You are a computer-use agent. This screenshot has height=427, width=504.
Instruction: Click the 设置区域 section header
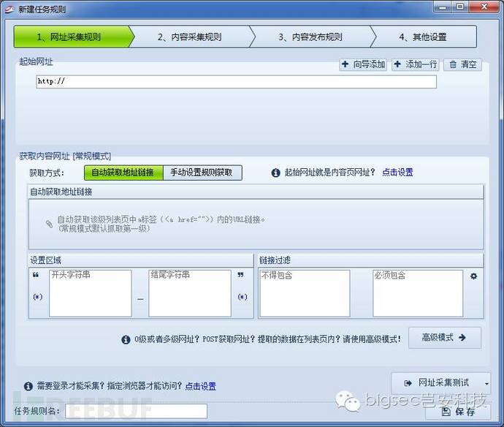[141, 260]
